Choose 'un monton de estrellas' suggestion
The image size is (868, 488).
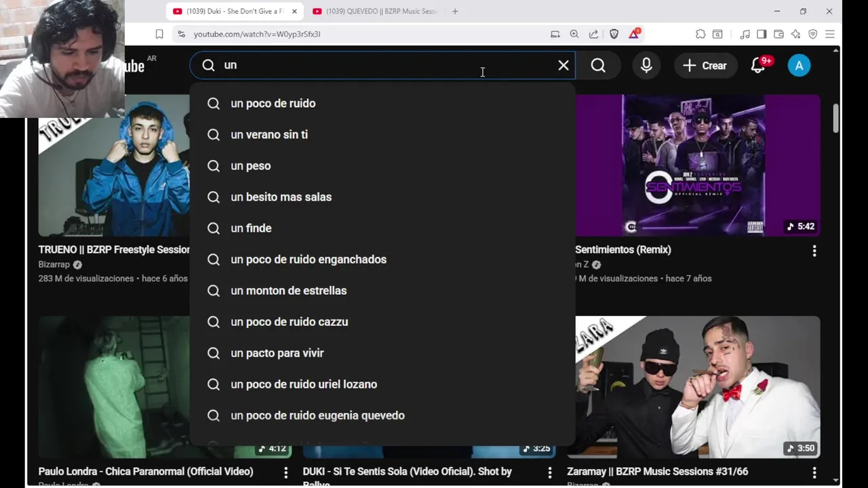(382, 290)
